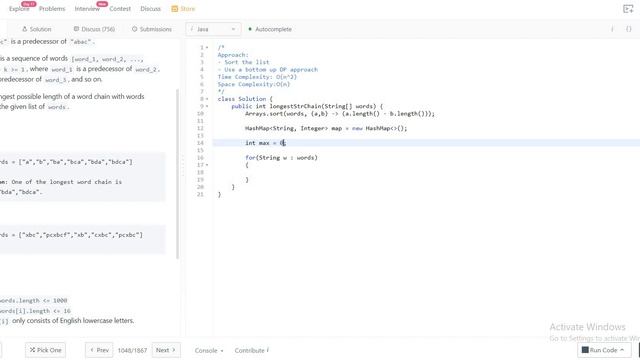Click the problem counter 1048/1867

[132, 350]
